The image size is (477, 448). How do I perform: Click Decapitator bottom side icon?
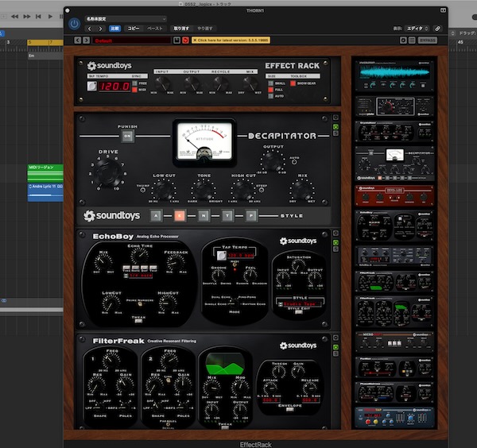tap(335, 133)
